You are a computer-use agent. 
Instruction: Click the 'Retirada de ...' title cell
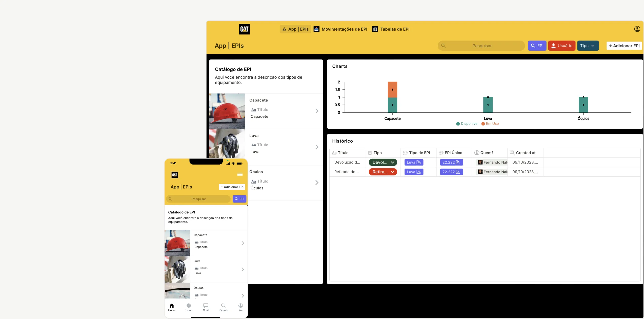tap(347, 172)
